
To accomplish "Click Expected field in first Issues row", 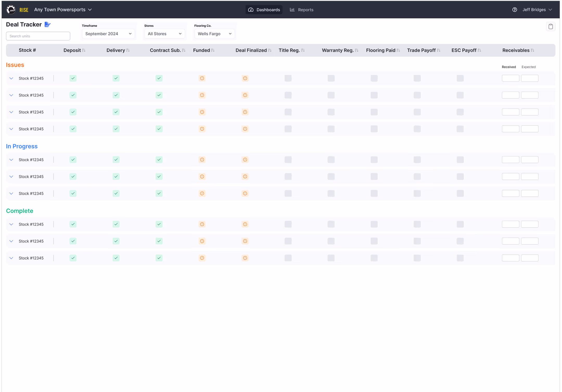I will pos(530,78).
